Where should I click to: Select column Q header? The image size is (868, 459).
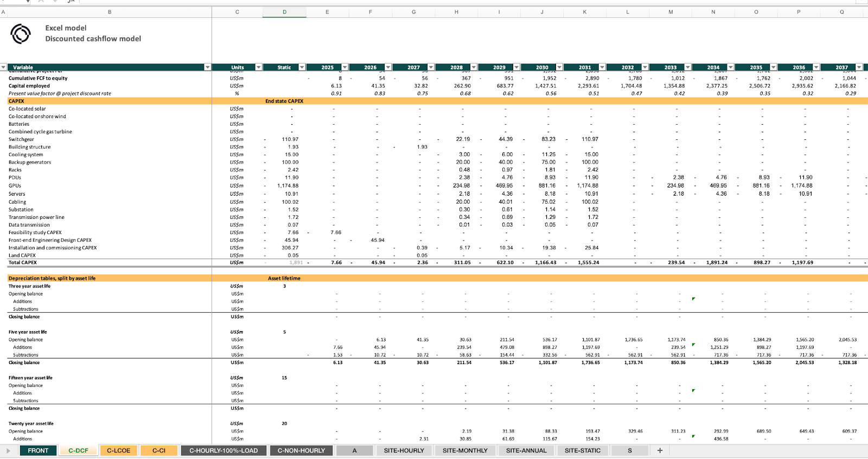[x=841, y=12]
